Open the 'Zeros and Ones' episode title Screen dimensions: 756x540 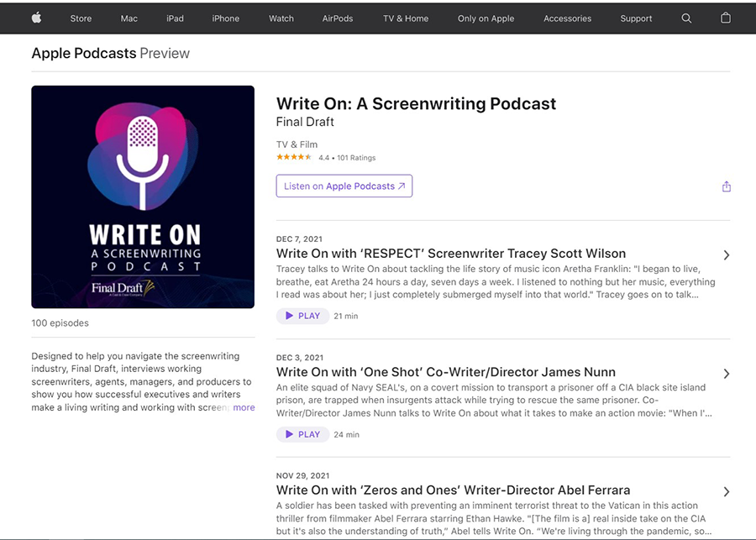[x=453, y=490]
